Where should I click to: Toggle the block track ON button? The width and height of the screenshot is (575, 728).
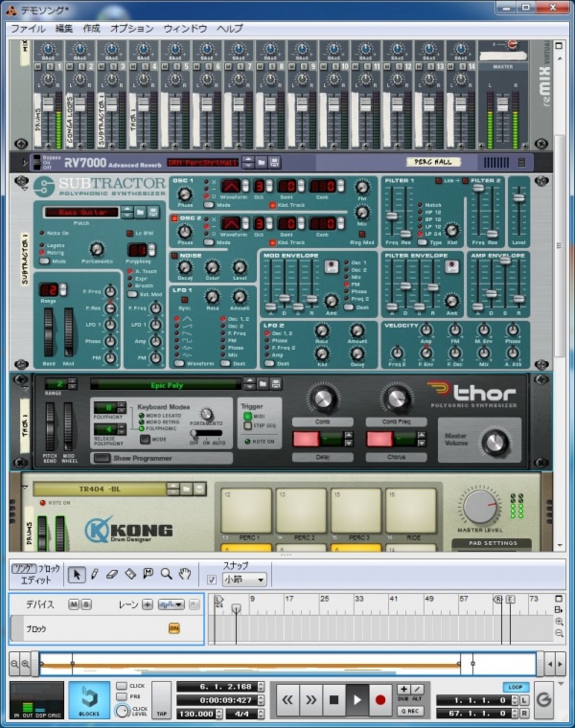point(174,628)
